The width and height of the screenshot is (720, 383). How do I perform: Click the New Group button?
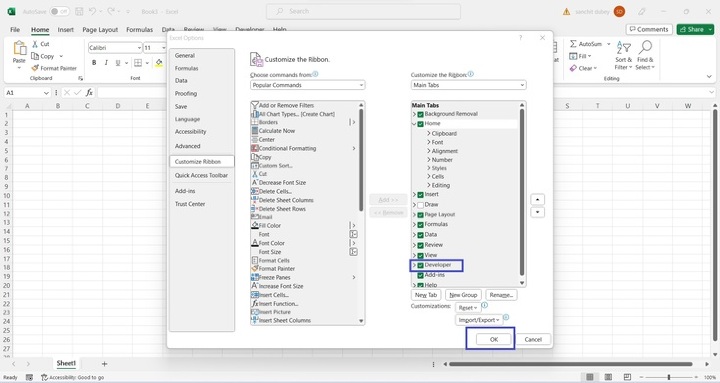coord(463,295)
